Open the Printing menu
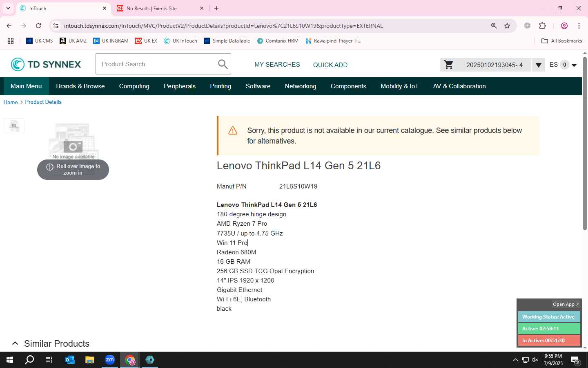Screen dimensions: 588x368 (220, 86)
